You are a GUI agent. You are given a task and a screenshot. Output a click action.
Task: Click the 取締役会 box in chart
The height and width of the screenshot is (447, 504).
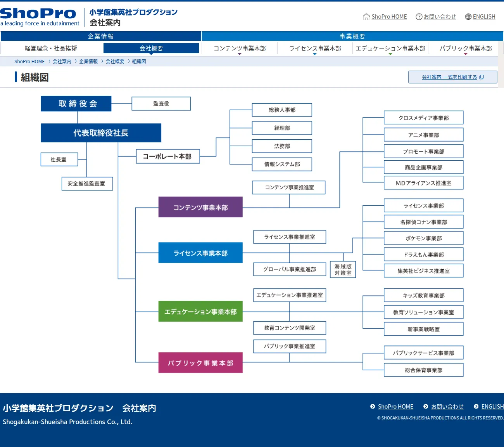click(76, 104)
